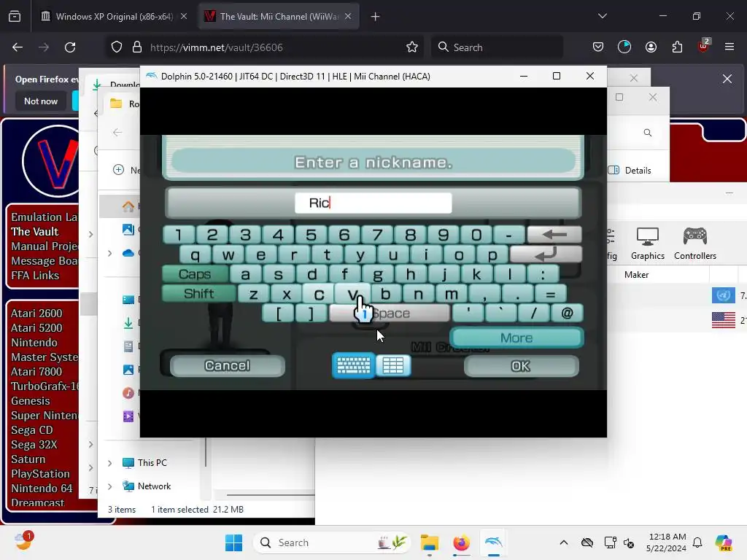The image size is (747, 560).
Task: Open the Firefox extensions puzzle icon
Action: (x=677, y=47)
